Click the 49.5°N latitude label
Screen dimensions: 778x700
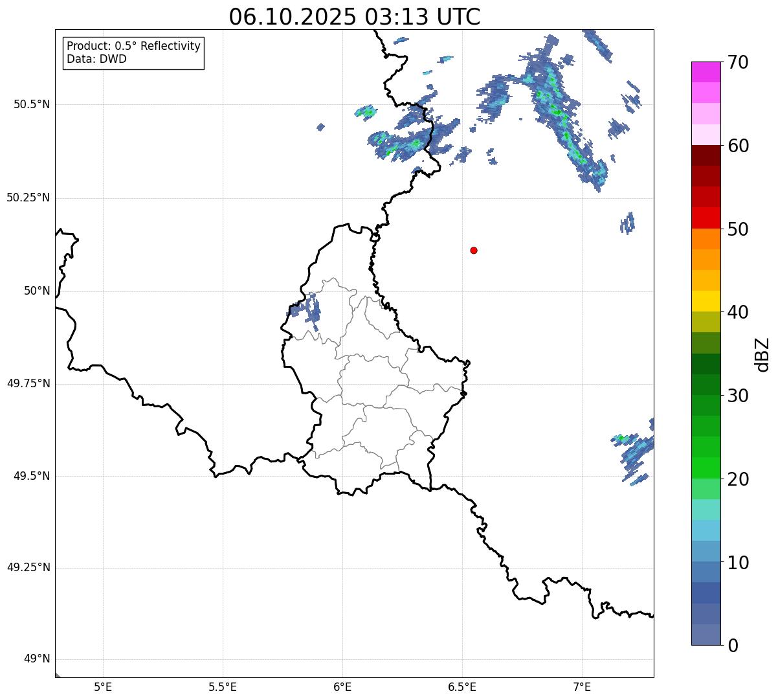coord(32,476)
